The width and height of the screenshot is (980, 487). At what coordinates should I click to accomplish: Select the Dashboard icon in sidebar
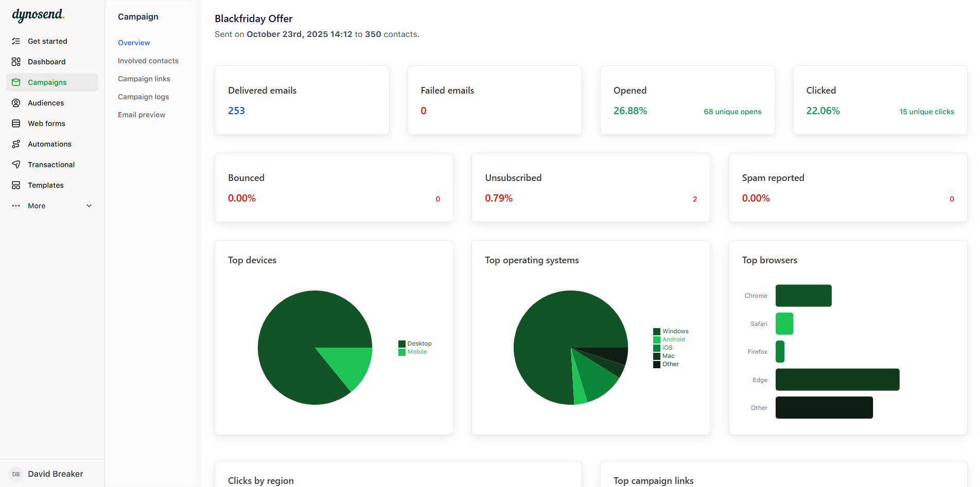[x=16, y=62]
